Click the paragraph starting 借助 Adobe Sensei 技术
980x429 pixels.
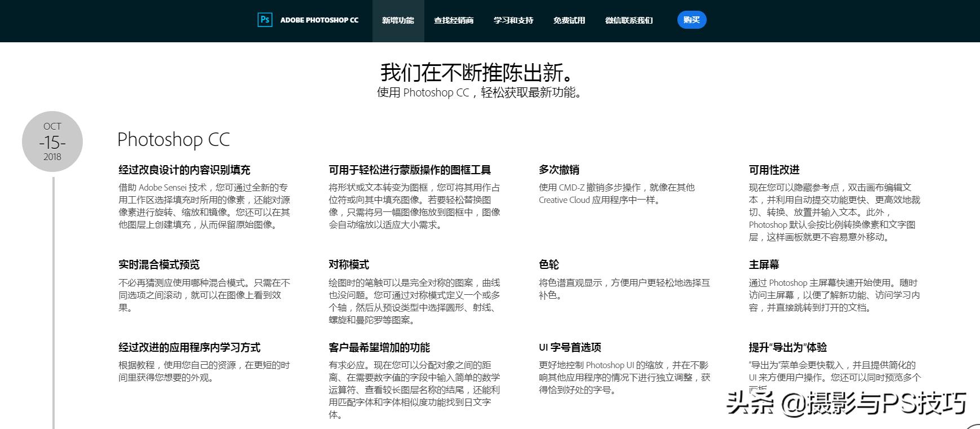click(x=205, y=206)
